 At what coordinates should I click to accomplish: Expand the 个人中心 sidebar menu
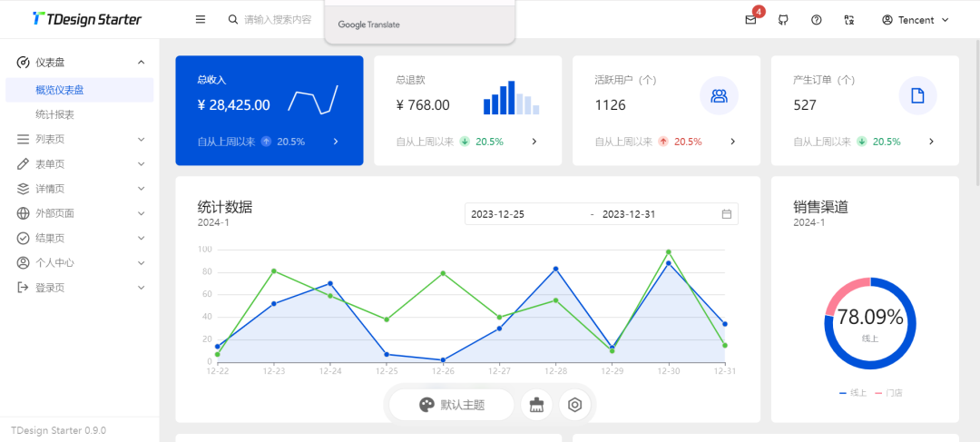(x=79, y=263)
